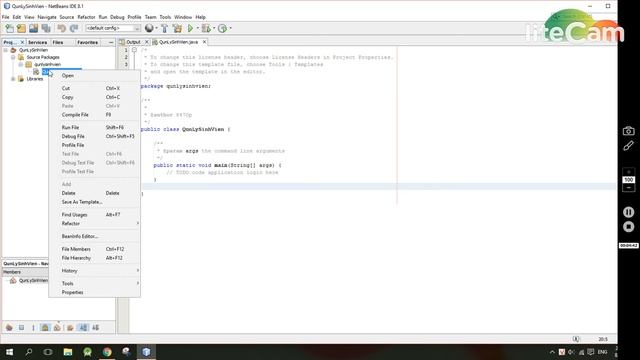Toggle Show Static Members in Navigator

coord(33,327)
